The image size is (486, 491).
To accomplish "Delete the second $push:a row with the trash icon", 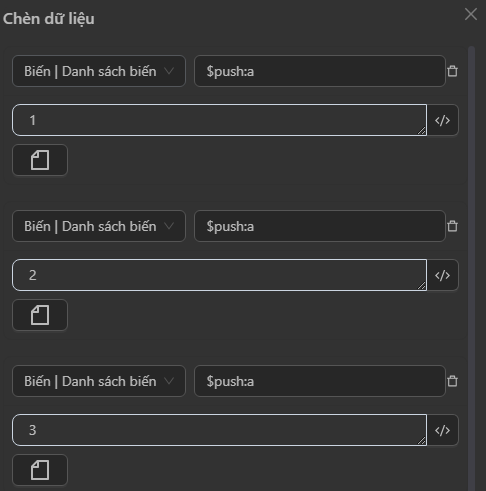I will point(452,226).
